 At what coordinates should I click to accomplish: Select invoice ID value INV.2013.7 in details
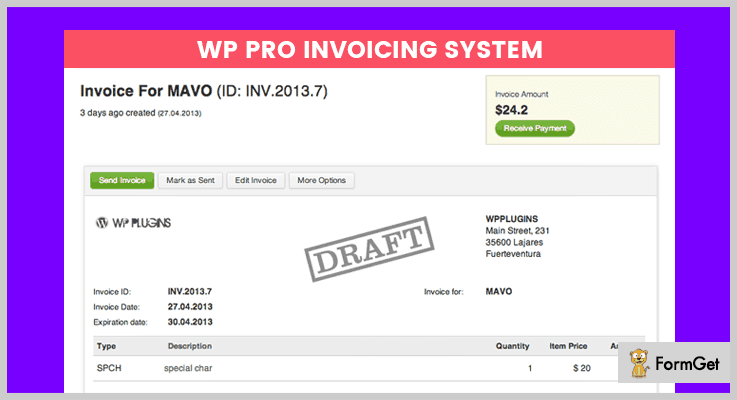point(190,291)
